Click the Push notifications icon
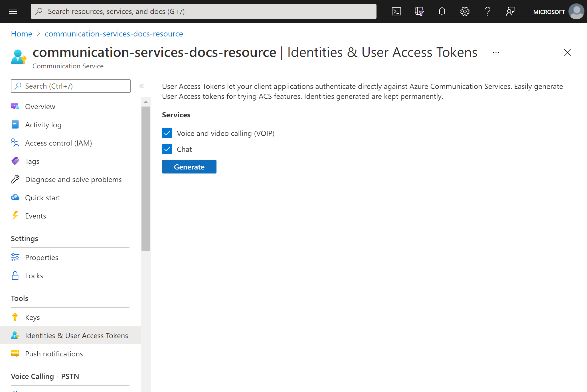 pyautogui.click(x=15, y=354)
